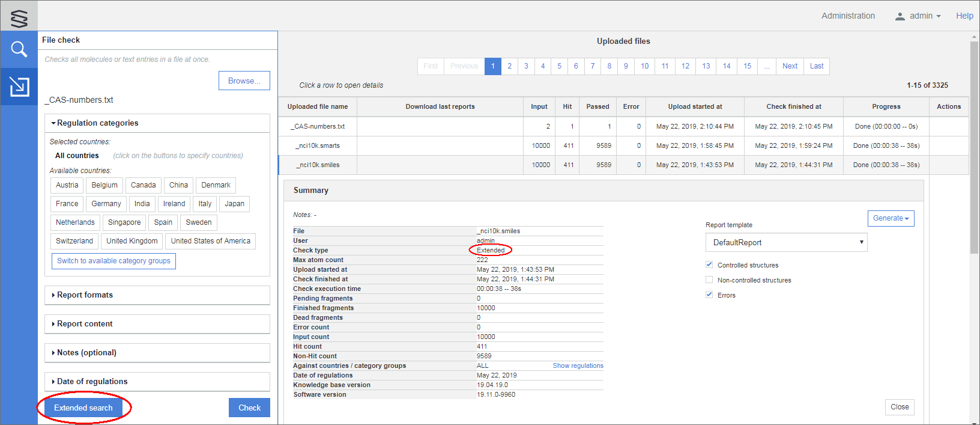Image resolution: width=980 pixels, height=425 pixels.
Task: Click the admin user profile icon
Action: (900, 16)
